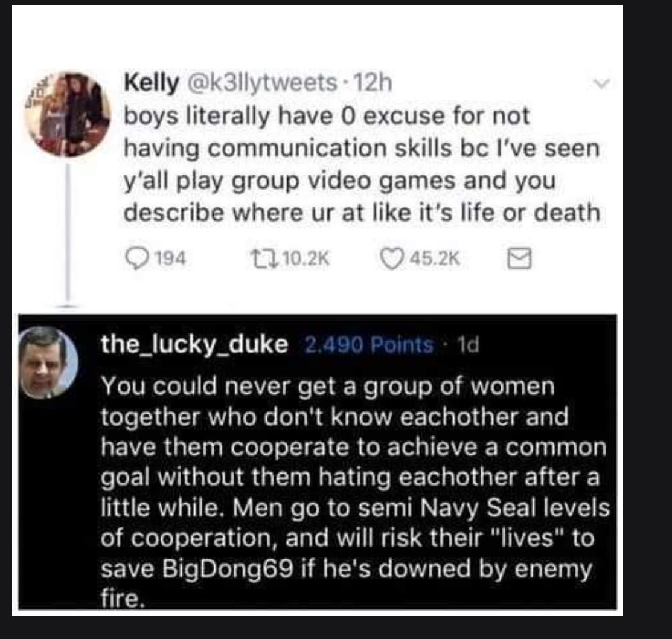The image size is (672, 639).
Task: Click the 2,490 Points label
Action: click(368, 345)
